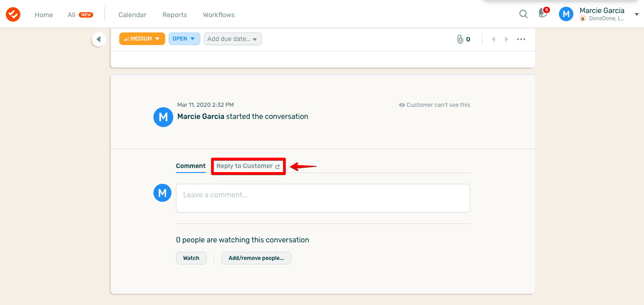
Task: Click the small DoneDone company badge
Action: (583, 19)
